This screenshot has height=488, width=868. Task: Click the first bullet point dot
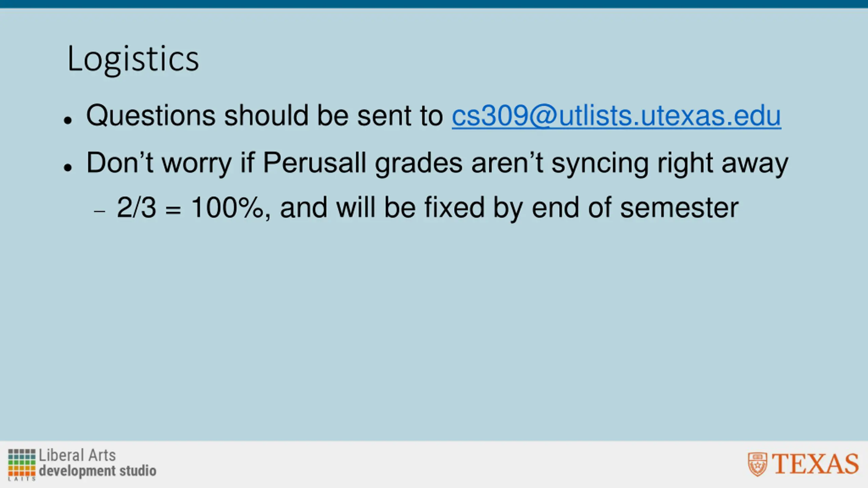pyautogui.click(x=68, y=120)
